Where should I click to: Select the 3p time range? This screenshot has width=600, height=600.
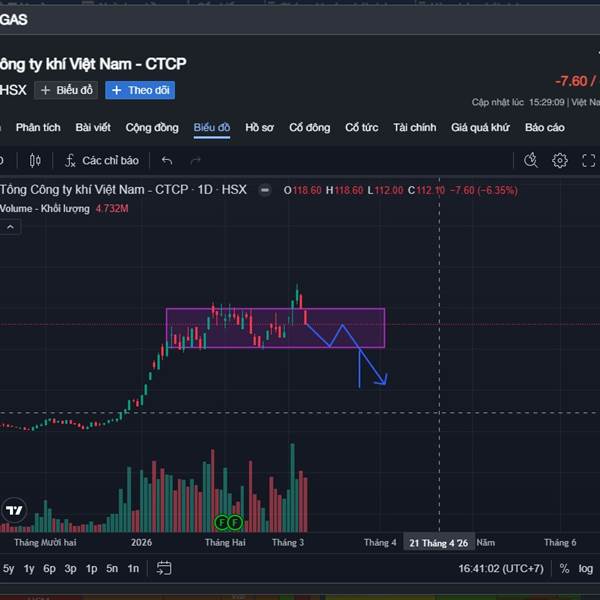point(70,569)
